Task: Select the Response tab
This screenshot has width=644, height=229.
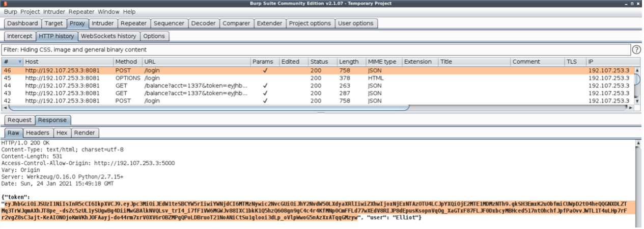Action: [x=53, y=120]
